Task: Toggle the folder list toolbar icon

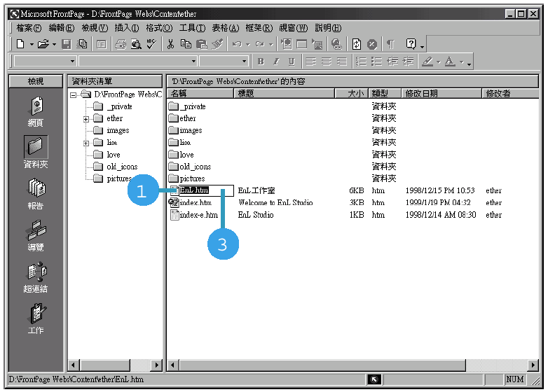Action: pyautogui.click(x=102, y=44)
